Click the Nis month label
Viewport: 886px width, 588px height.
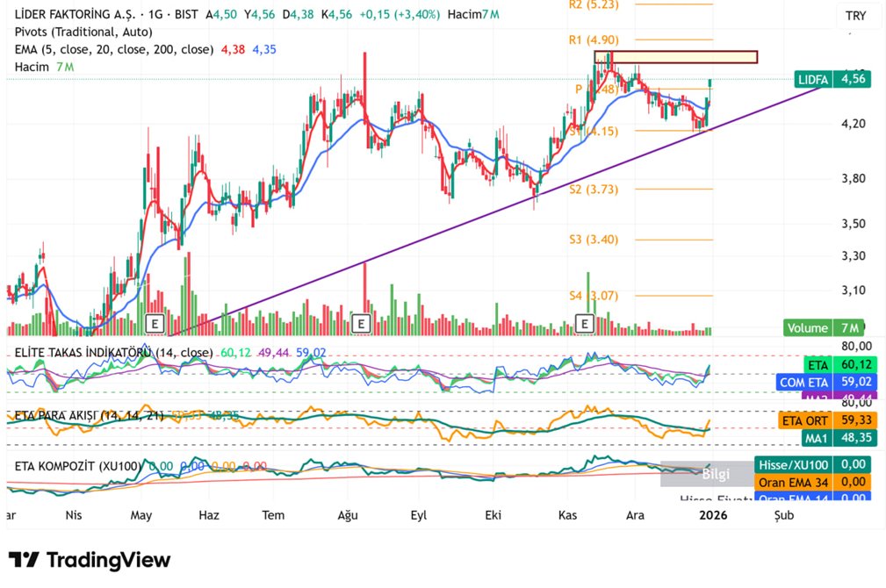74,515
